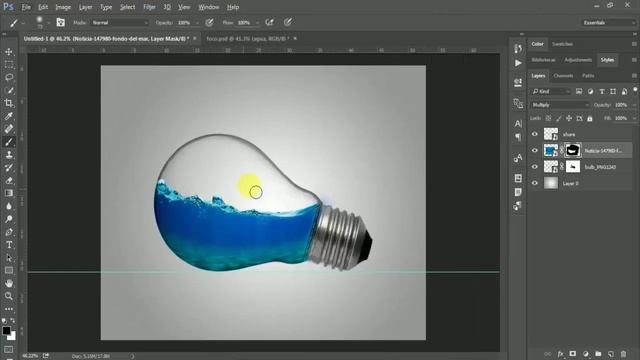The image size is (640, 360).
Task: Open the Edit Toolbar ellipsis
Action: [x=9, y=309]
